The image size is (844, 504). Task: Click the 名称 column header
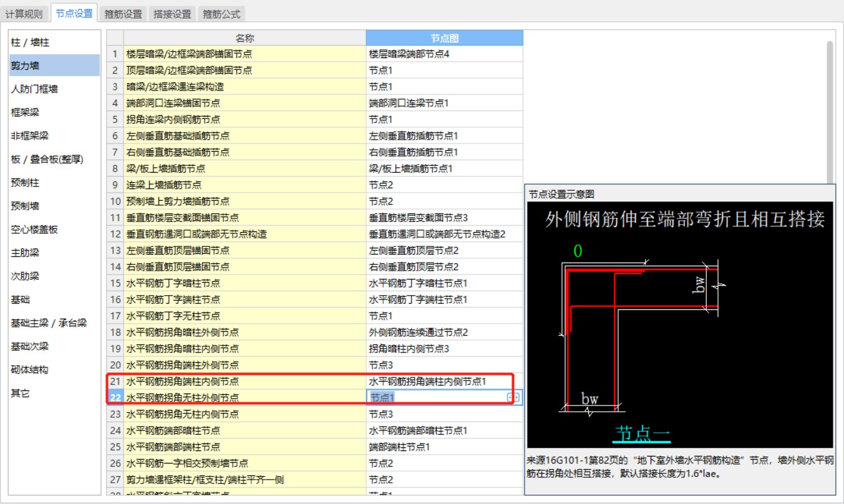click(245, 38)
